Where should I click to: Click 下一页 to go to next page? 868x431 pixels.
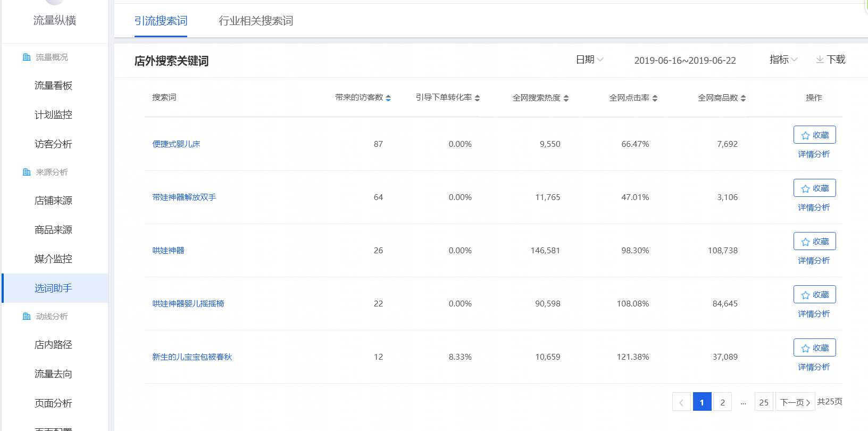pos(795,402)
